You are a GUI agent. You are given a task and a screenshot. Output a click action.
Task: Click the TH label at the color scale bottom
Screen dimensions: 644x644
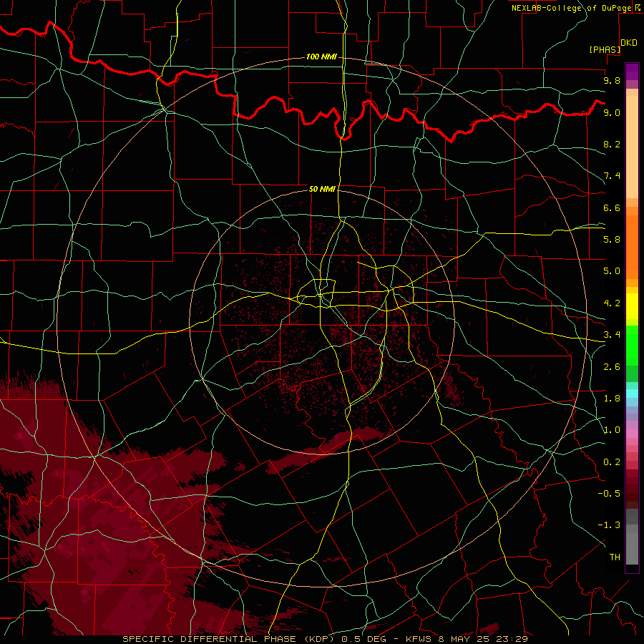coord(615,557)
